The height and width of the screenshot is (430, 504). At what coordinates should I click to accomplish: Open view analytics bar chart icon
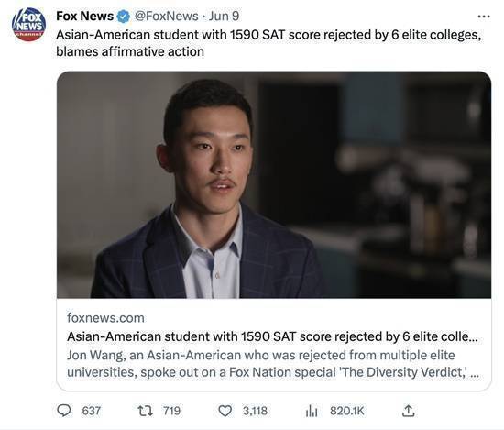click(312, 411)
